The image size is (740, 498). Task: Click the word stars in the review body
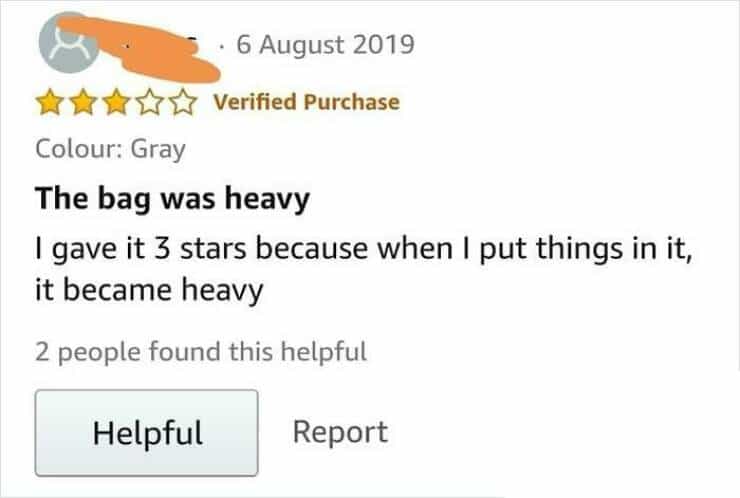213,249
